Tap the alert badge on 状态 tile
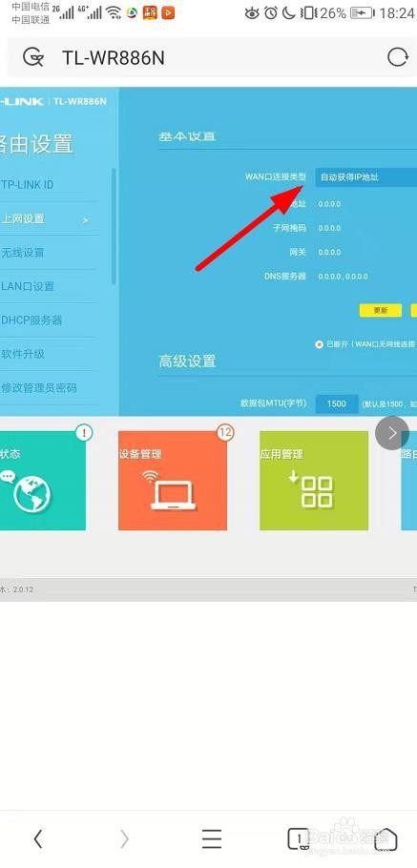Image resolution: width=417 pixels, height=868 pixels. pos(84,433)
